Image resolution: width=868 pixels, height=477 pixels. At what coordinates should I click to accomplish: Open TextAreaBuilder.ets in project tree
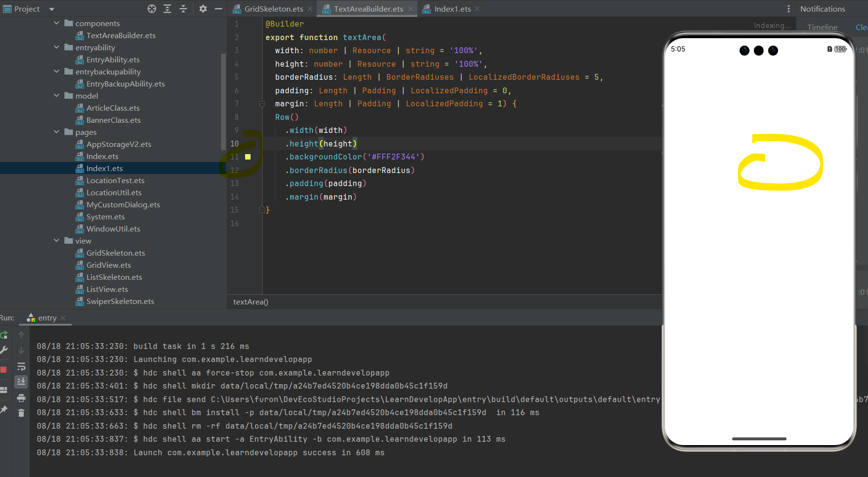[121, 35]
